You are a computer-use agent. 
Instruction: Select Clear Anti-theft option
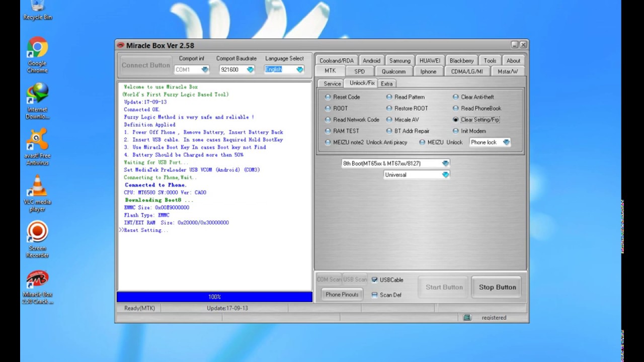point(473,97)
